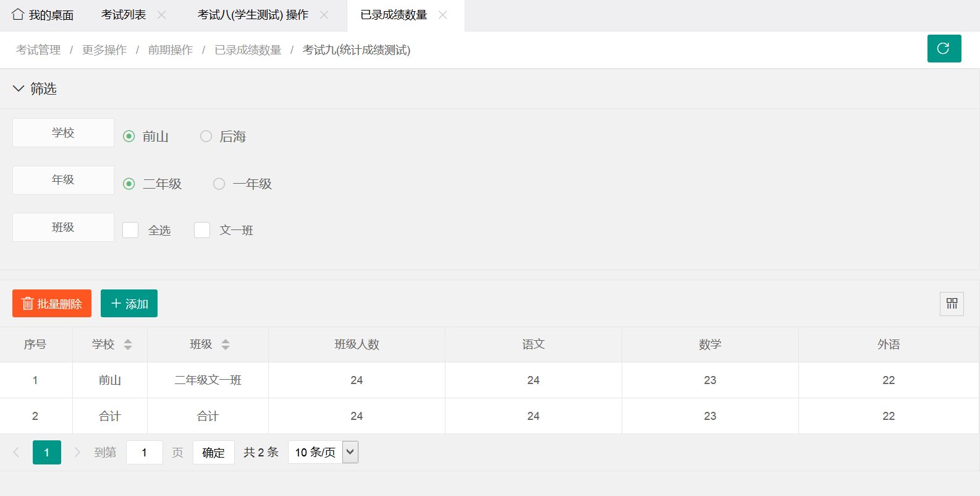The height and width of the screenshot is (496, 980).
Task: Sort the table by 班级 column arrows
Action: pos(226,344)
